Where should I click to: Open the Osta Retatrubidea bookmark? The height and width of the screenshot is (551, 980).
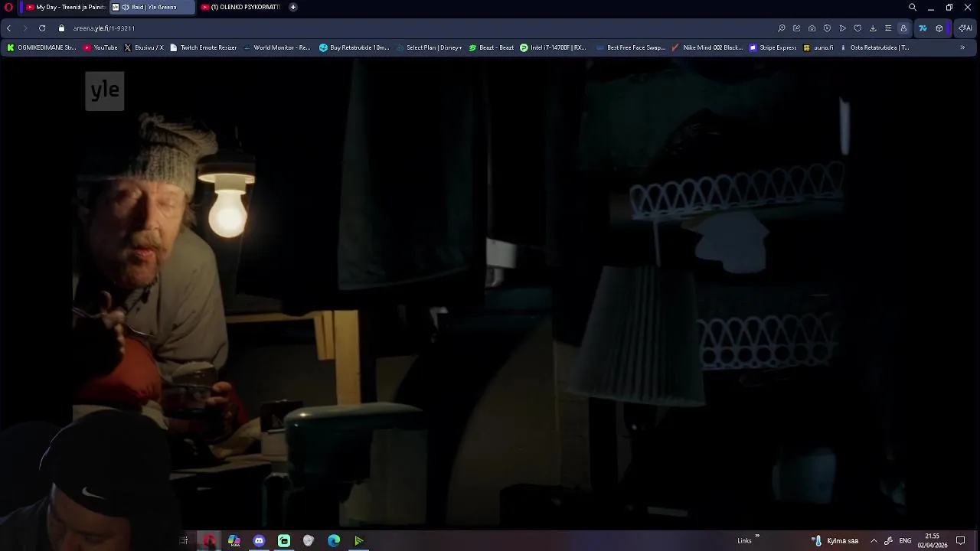(x=874, y=47)
